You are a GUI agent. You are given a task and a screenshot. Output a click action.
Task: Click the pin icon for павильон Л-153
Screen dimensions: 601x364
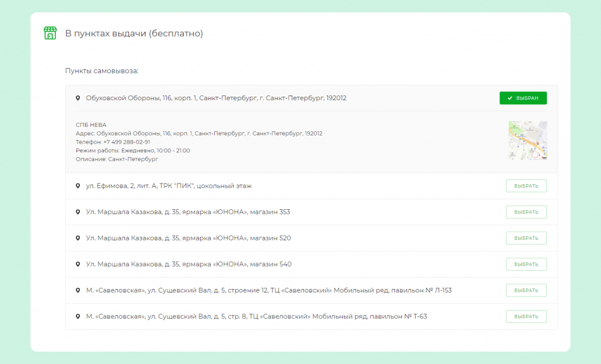[x=78, y=290]
